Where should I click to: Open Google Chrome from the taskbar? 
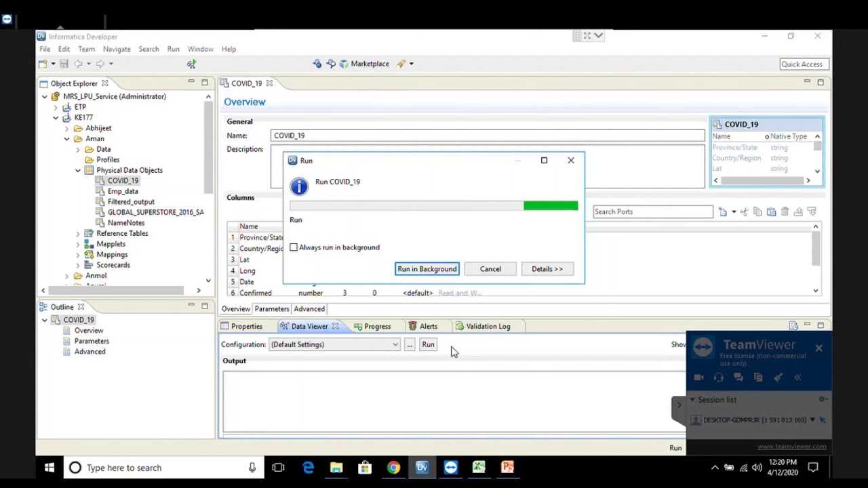tap(393, 468)
